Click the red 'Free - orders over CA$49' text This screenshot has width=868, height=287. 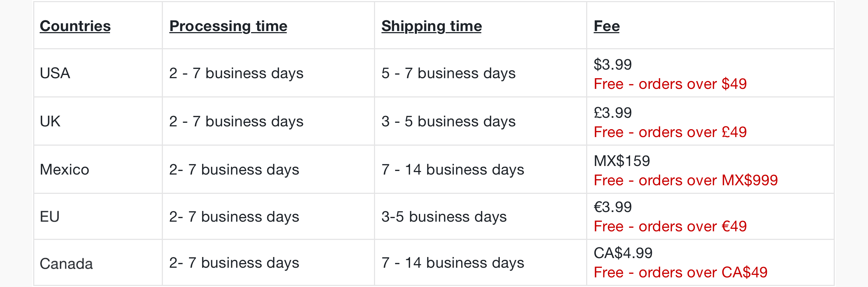(680, 272)
